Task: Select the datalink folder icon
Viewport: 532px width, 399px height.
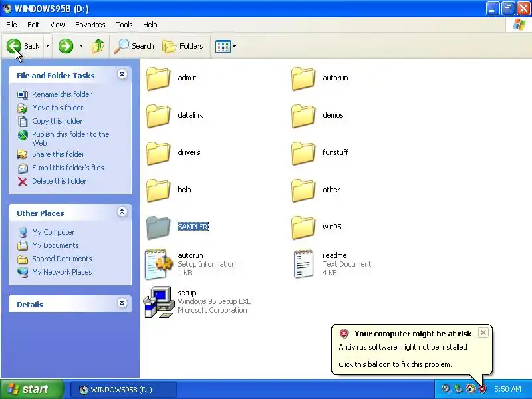Action: coord(158,116)
